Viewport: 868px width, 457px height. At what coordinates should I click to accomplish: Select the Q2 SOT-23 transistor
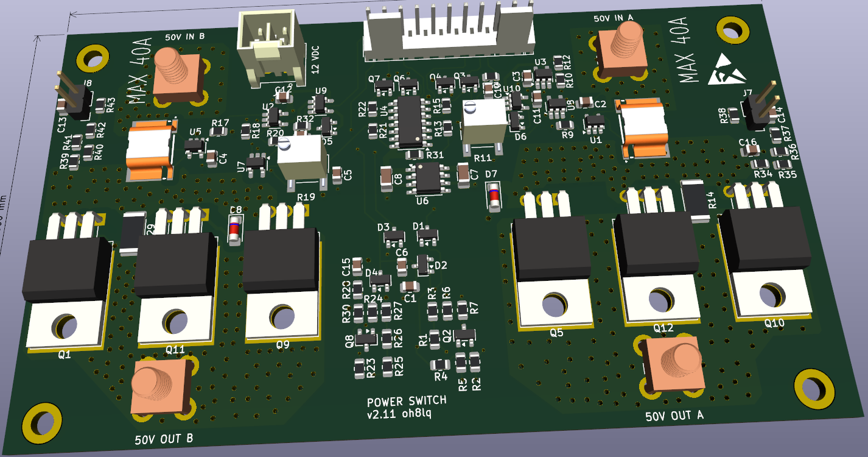pos(465,335)
